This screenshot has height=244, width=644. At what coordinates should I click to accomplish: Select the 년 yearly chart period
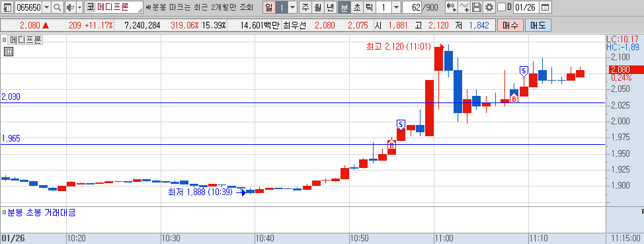tap(331, 7)
